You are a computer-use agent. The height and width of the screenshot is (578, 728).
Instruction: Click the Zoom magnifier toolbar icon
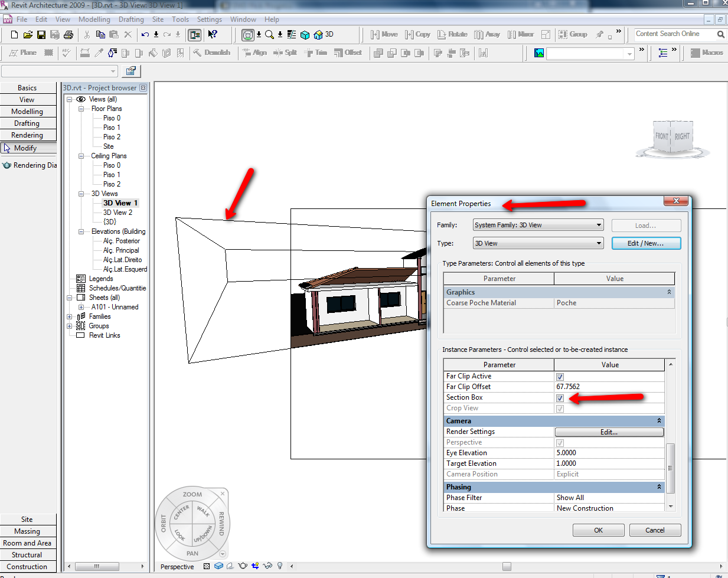pyautogui.click(x=269, y=35)
